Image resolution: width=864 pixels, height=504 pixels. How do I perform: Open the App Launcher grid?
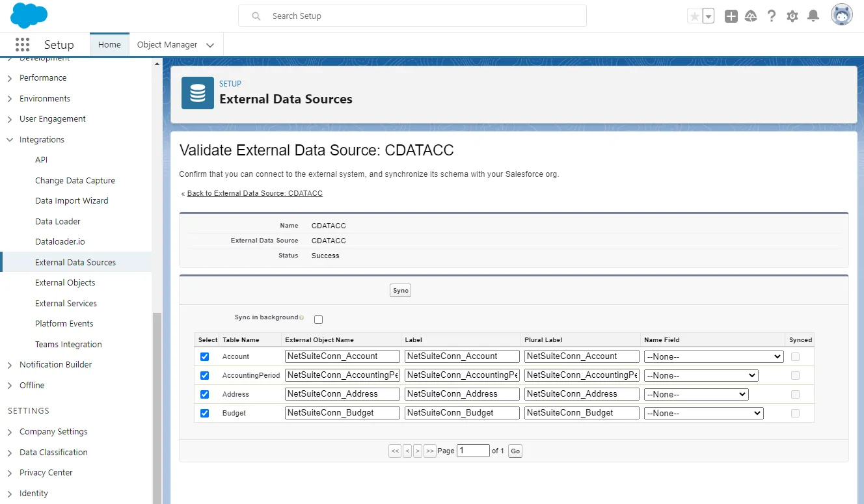(23, 44)
